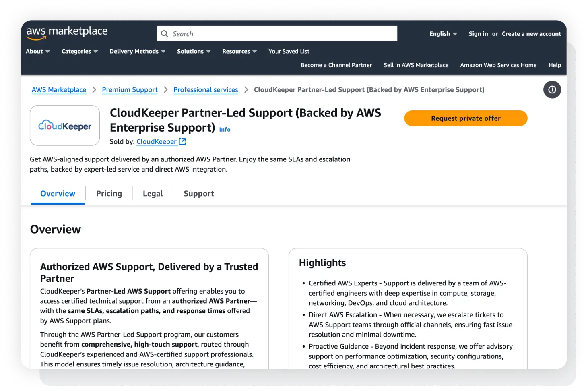Click the Info badge next to title
Image resolution: width=588 pixels, height=391 pixels.
tap(225, 130)
